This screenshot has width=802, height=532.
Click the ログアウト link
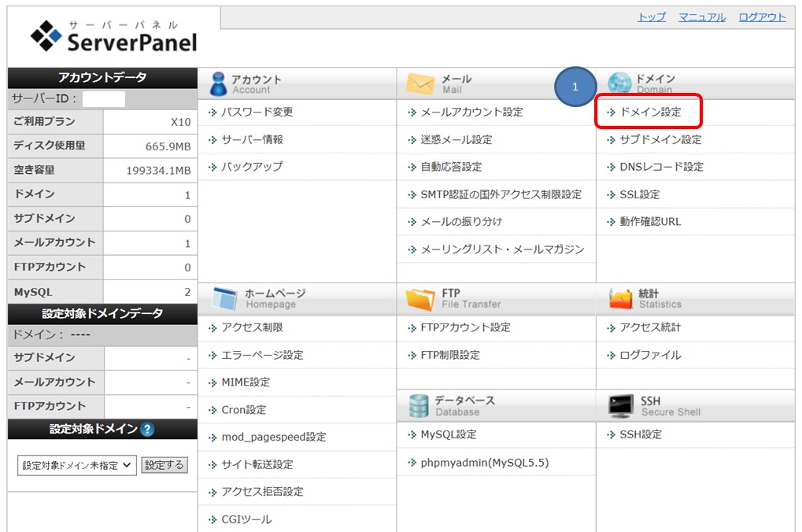click(x=762, y=17)
